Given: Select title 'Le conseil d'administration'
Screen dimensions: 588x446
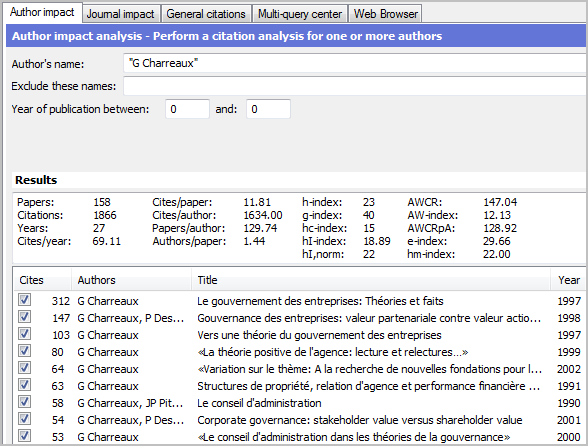Looking at the screenshot, I should click(x=259, y=403).
